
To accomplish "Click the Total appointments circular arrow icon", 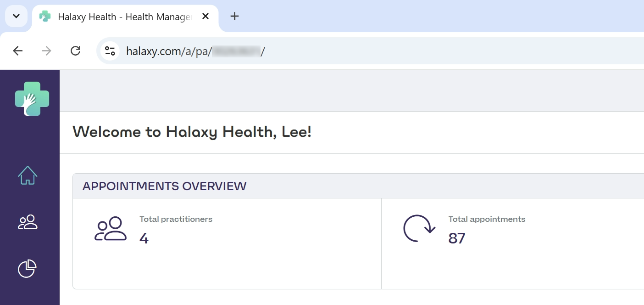I will tap(419, 228).
